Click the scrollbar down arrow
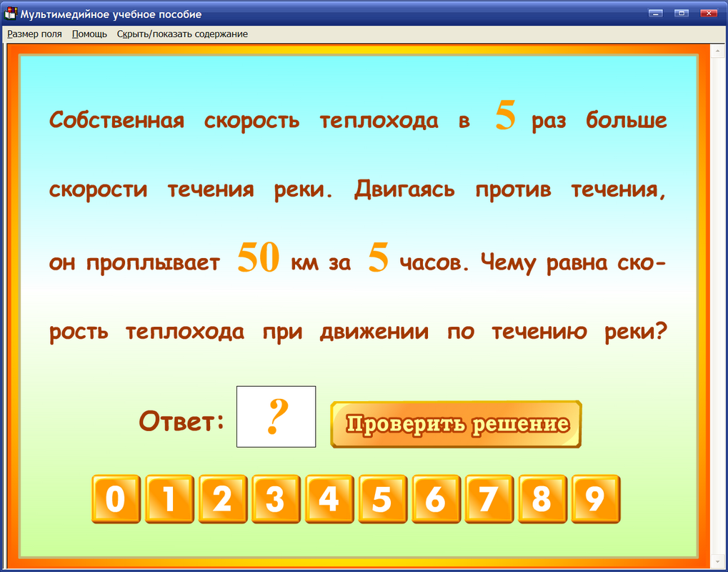 717,561
